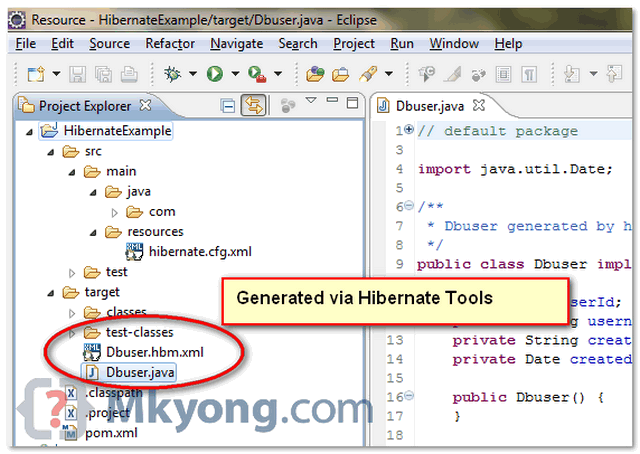Open the File menu
The height and width of the screenshot is (454, 640).
(26, 43)
